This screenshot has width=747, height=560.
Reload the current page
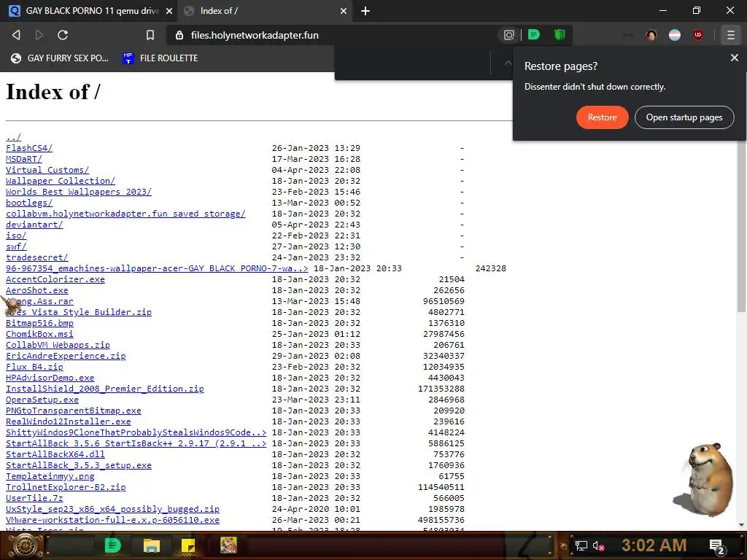(x=63, y=35)
